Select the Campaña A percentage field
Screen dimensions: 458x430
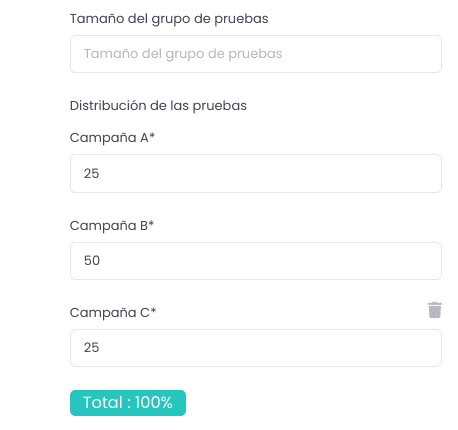tap(256, 173)
